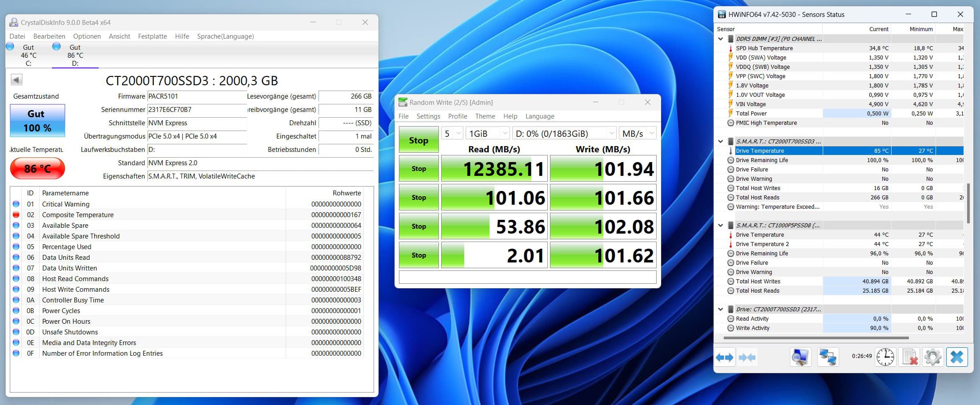
Task: Open the Festplatte menu in CrystalDiskInfo
Action: pos(152,36)
